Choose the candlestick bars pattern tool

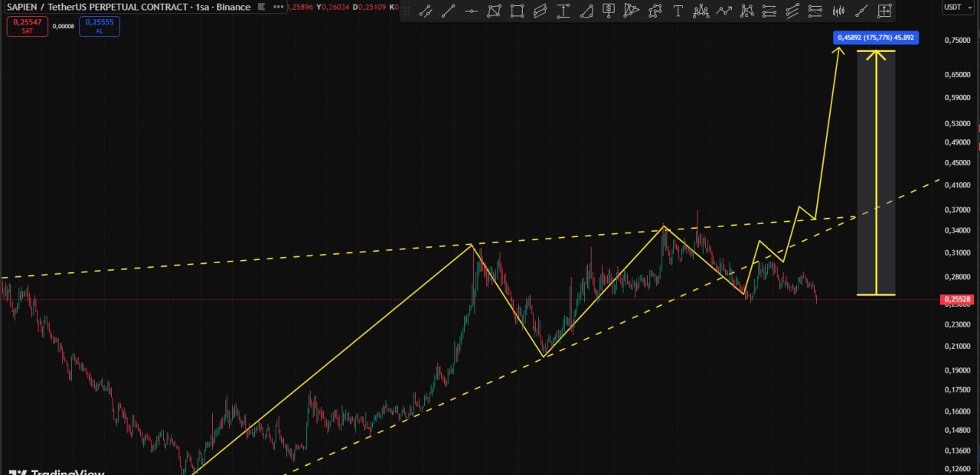[x=838, y=11]
